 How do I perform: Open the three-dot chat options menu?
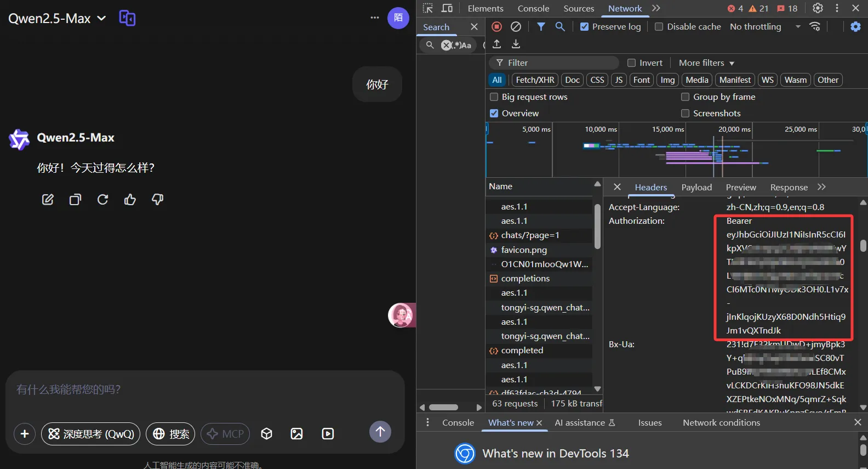click(x=375, y=18)
